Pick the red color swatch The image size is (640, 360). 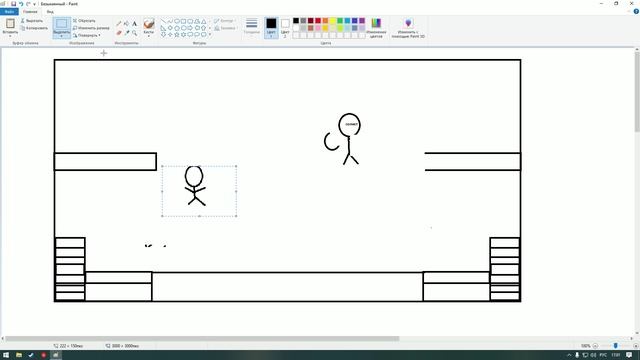click(x=318, y=21)
